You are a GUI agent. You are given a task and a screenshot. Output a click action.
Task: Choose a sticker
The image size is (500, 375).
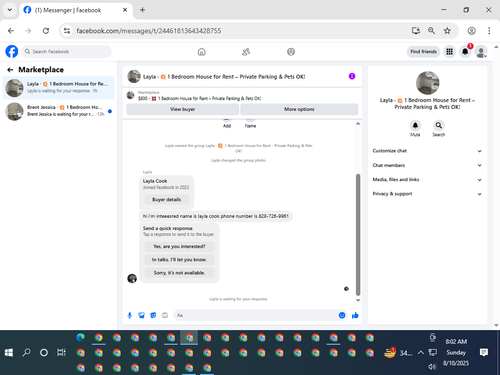(x=153, y=315)
